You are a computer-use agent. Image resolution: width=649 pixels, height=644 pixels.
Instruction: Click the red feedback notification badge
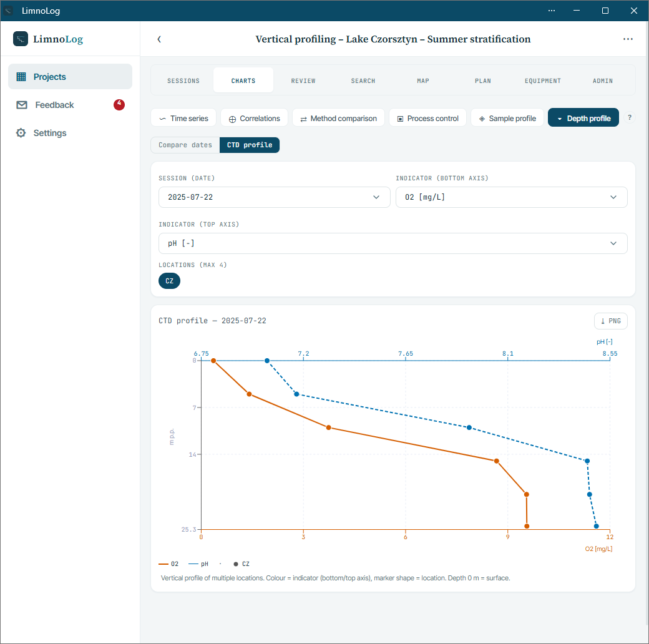click(x=119, y=104)
